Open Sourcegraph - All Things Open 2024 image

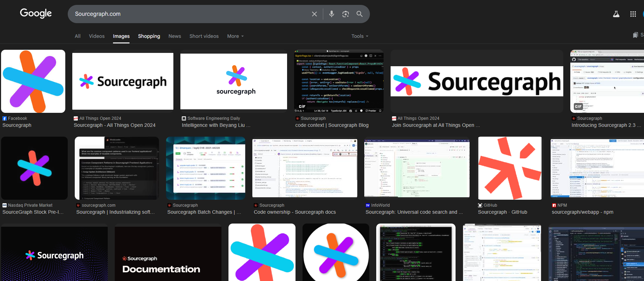click(x=123, y=81)
